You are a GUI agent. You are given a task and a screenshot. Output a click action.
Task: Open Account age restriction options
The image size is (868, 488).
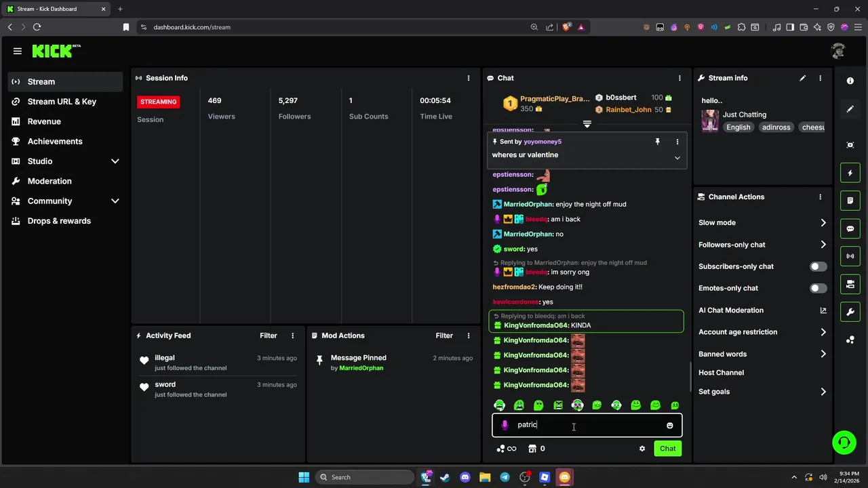click(x=762, y=332)
